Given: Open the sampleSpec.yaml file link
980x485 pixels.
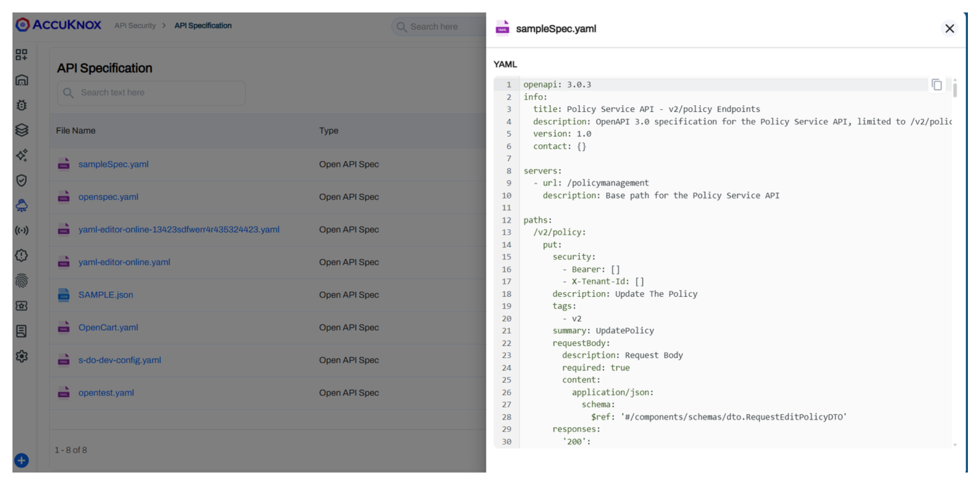Looking at the screenshot, I should pyautogui.click(x=113, y=164).
